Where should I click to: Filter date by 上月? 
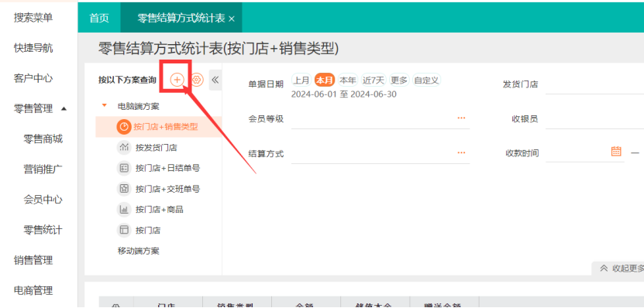pos(301,80)
